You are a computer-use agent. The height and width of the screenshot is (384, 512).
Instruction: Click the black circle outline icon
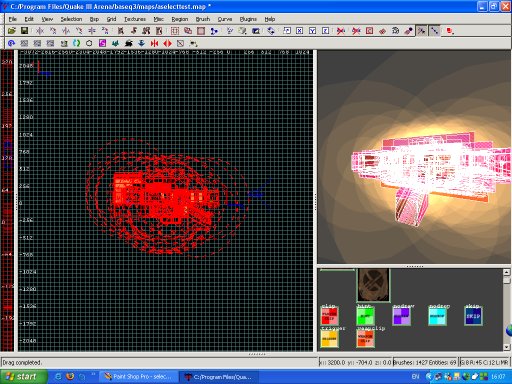click(89, 43)
